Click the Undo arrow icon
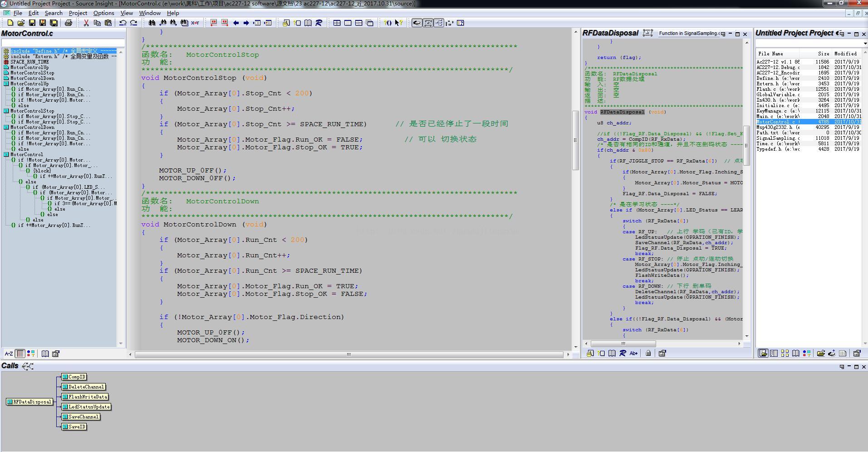The image size is (868, 452). 123,23
